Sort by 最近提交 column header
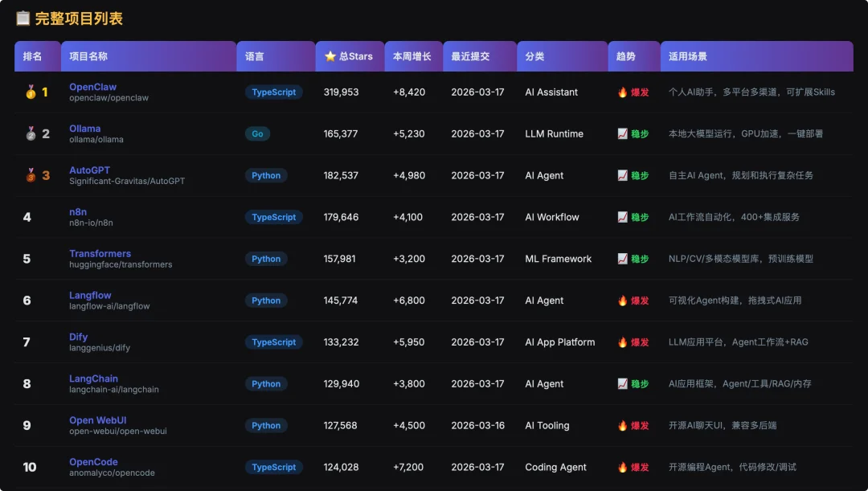The width and height of the screenshot is (868, 491). tap(470, 56)
